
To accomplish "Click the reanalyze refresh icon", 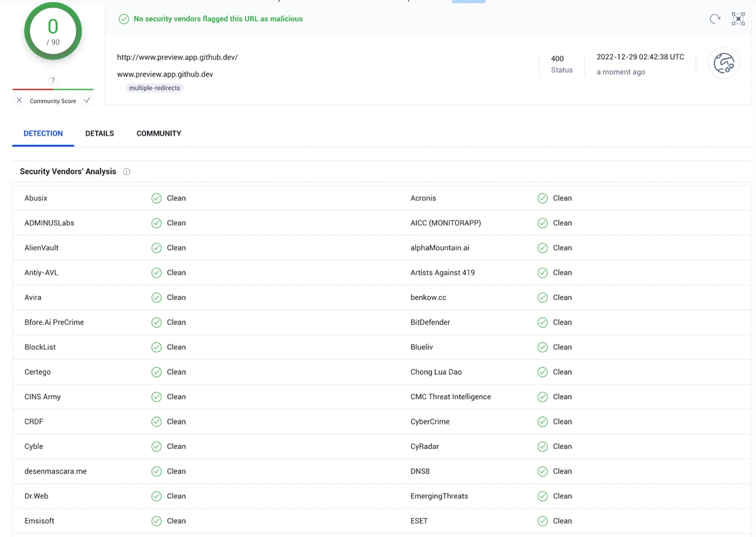I will pyautogui.click(x=715, y=19).
